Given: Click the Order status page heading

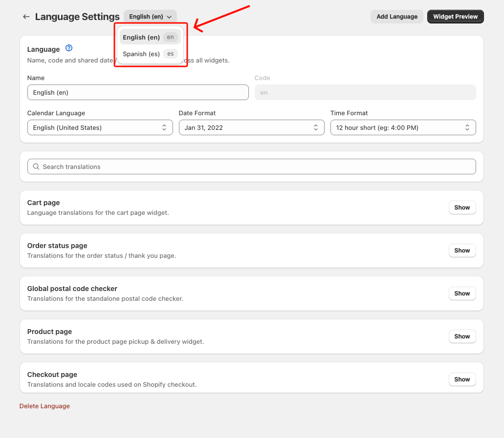Looking at the screenshot, I should (57, 246).
